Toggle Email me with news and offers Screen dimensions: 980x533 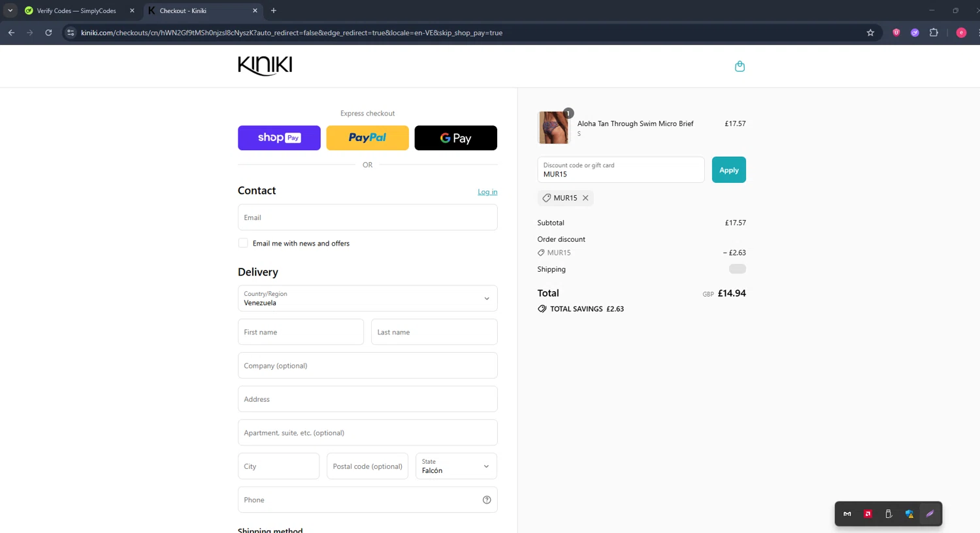243,243
